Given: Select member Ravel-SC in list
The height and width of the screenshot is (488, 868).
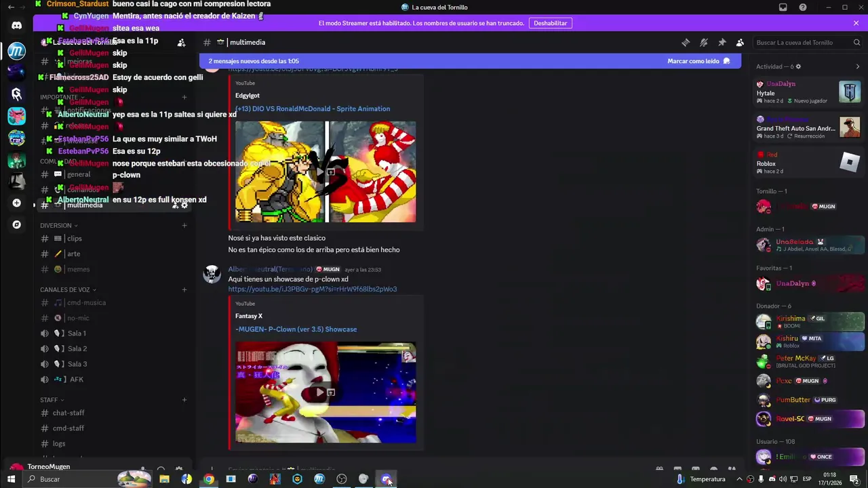Looking at the screenshot, I should point(809,419).
